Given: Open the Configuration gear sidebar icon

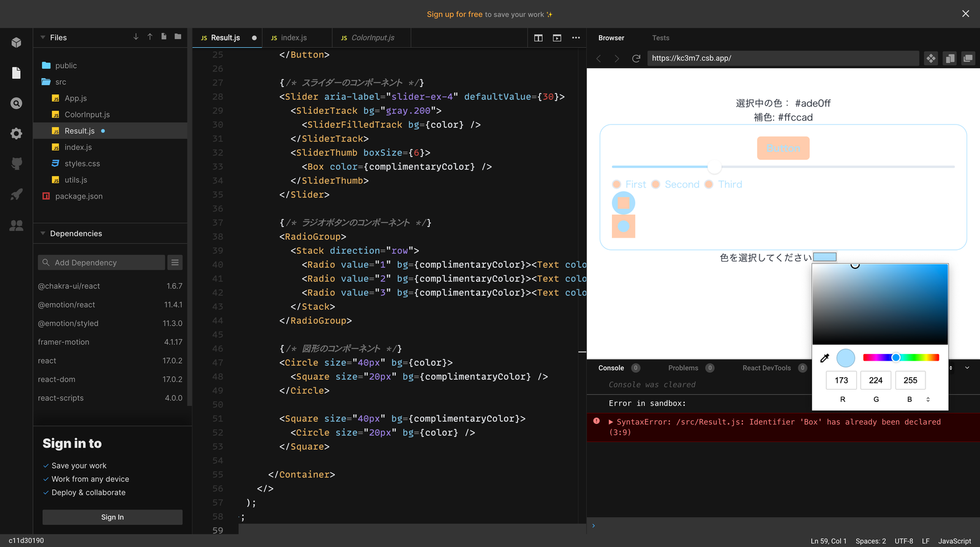Looking at the screenshot, I should pyautogui.click(x=17, y=134).
